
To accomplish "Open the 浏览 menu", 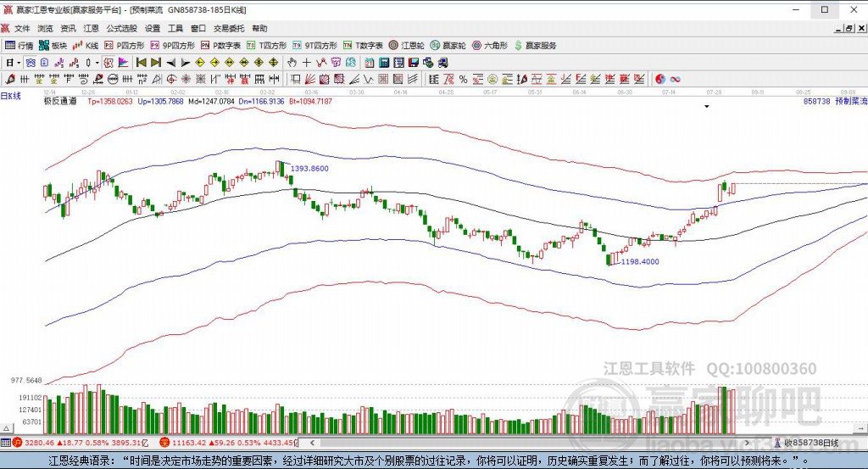I will [x=46, y=28].
